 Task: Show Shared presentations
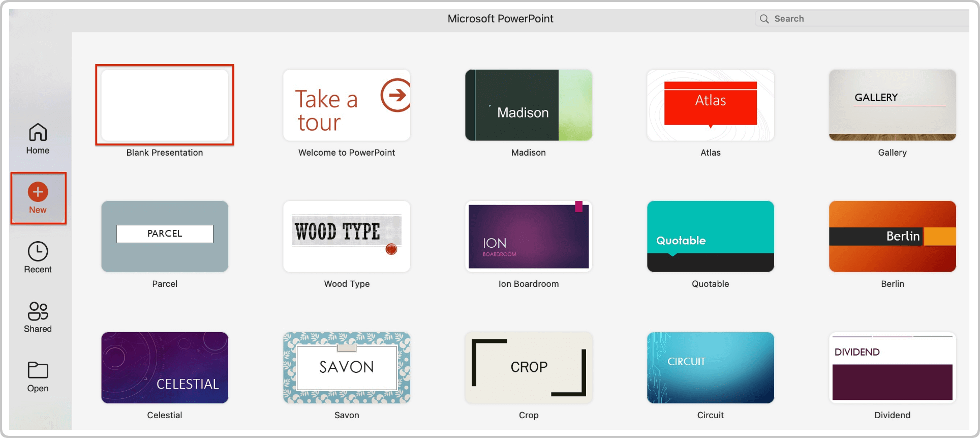(38, 317)
